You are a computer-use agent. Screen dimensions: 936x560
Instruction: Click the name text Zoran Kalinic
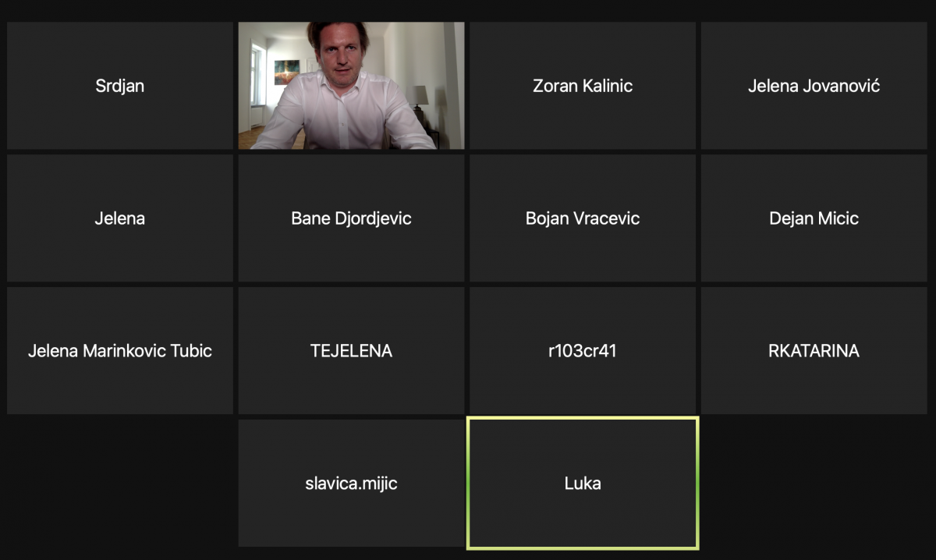pos(583,86)
